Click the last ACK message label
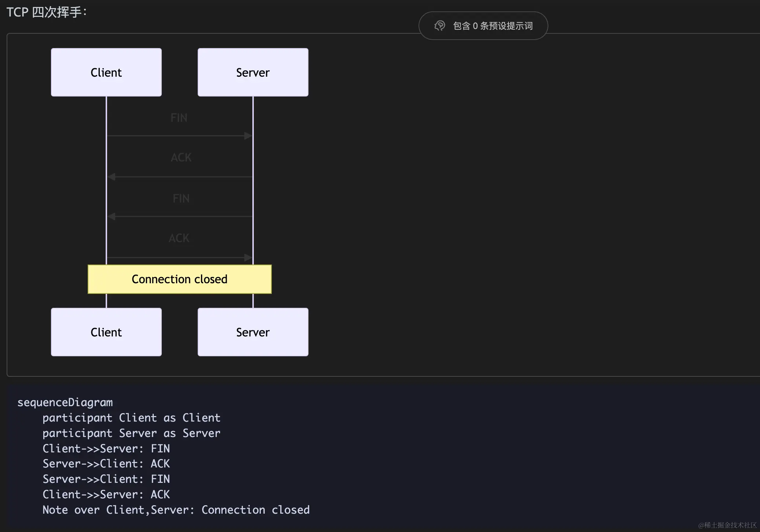The width and height of the screenshot is (760, 532). tap(179, 238)
